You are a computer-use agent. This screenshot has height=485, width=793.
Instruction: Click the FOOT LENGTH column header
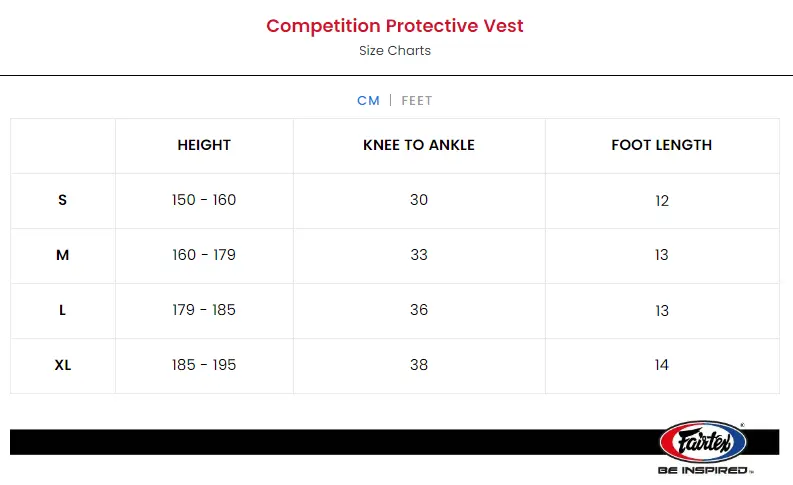click(662, 146)
